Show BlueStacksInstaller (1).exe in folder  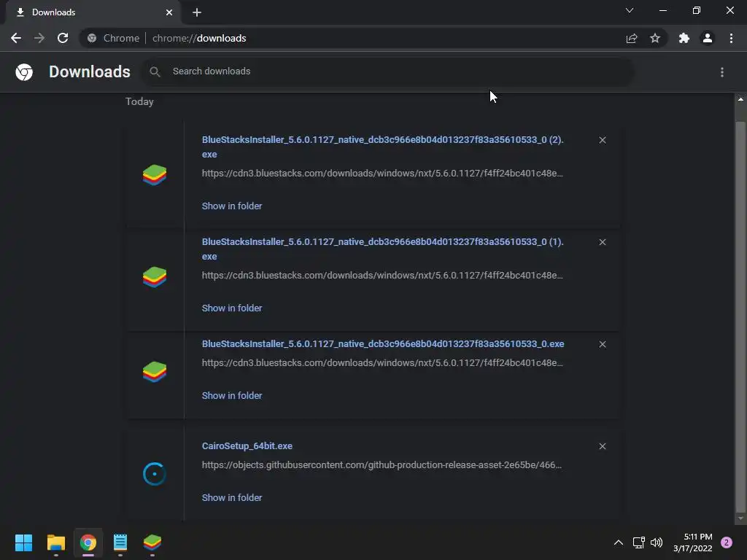click(232, 308)
